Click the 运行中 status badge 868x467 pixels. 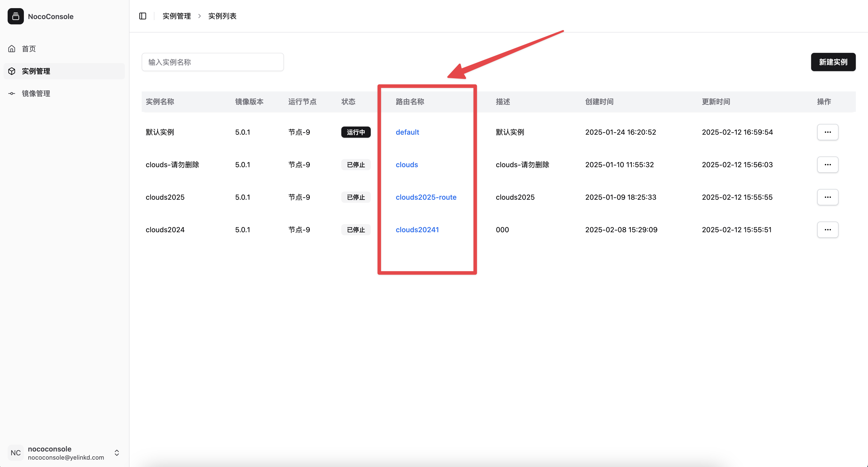point(356,132)
